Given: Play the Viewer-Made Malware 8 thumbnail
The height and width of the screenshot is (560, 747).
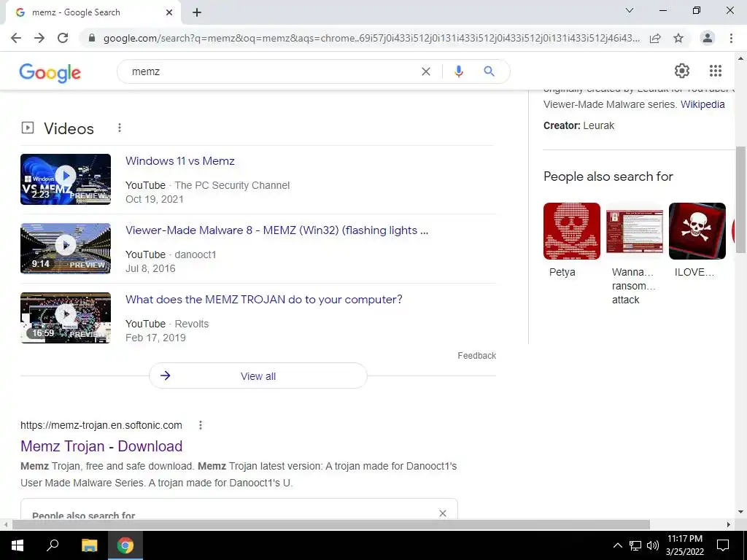Looking at the screenshot, I should (x=66, y=249).
